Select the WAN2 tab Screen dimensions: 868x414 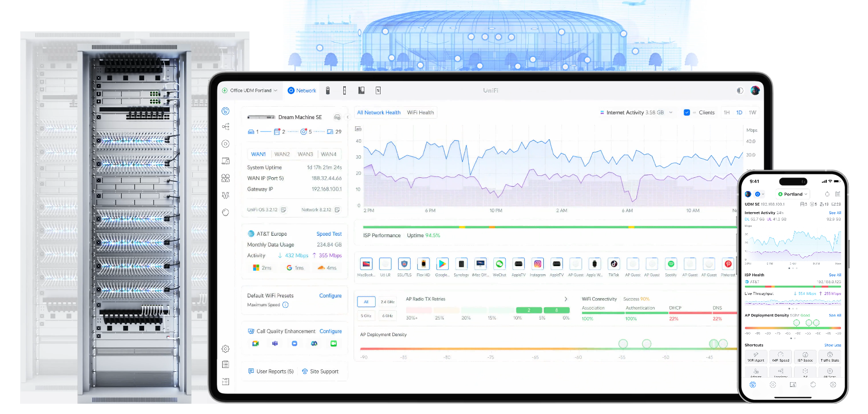282,154
